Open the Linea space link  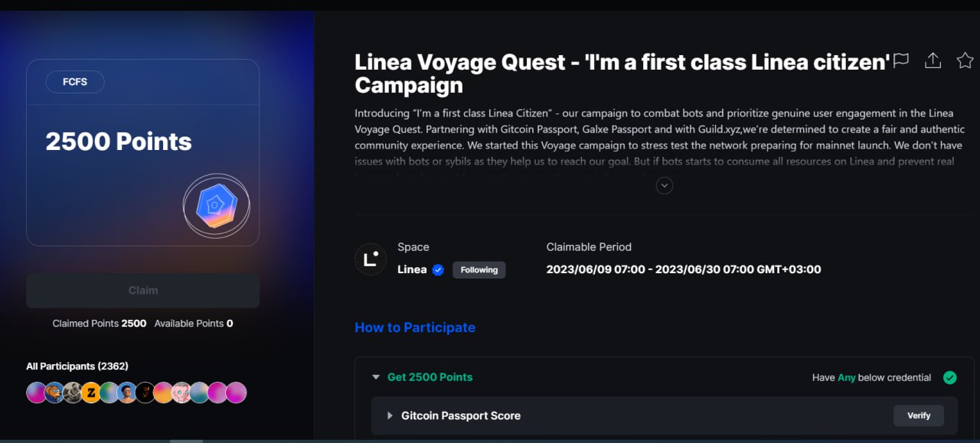pyautogui.click(x=412, y=270)
